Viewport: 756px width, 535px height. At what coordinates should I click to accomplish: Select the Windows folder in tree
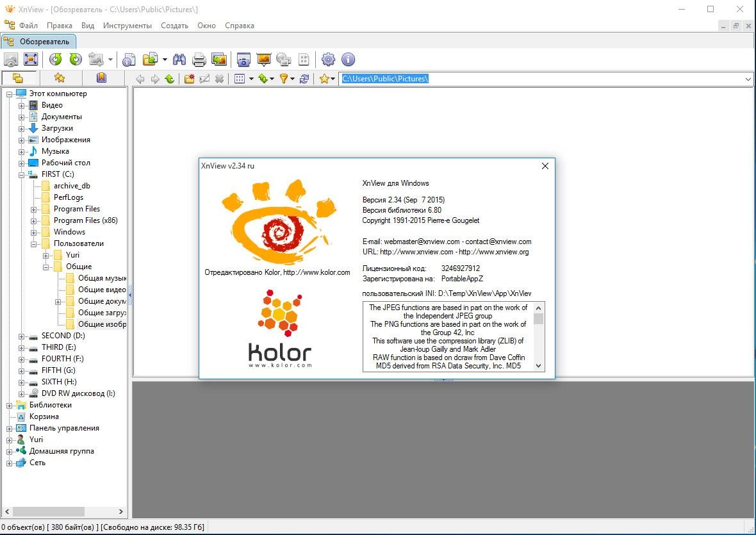69,232
